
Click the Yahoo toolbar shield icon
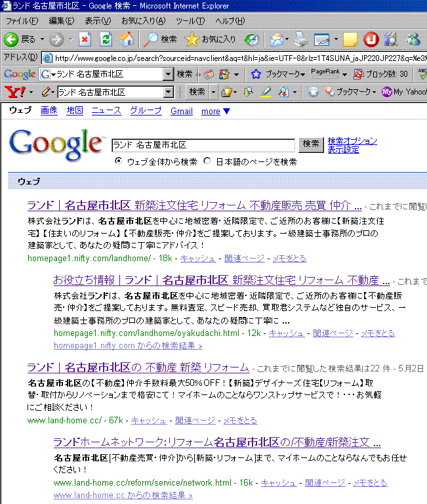tap(227, 93)
